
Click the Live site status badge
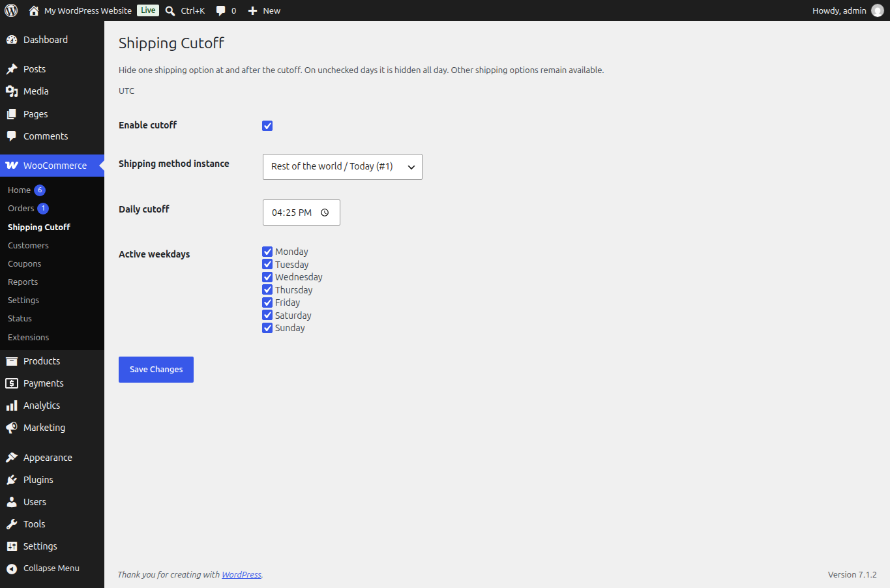click(x=148, y=10)
